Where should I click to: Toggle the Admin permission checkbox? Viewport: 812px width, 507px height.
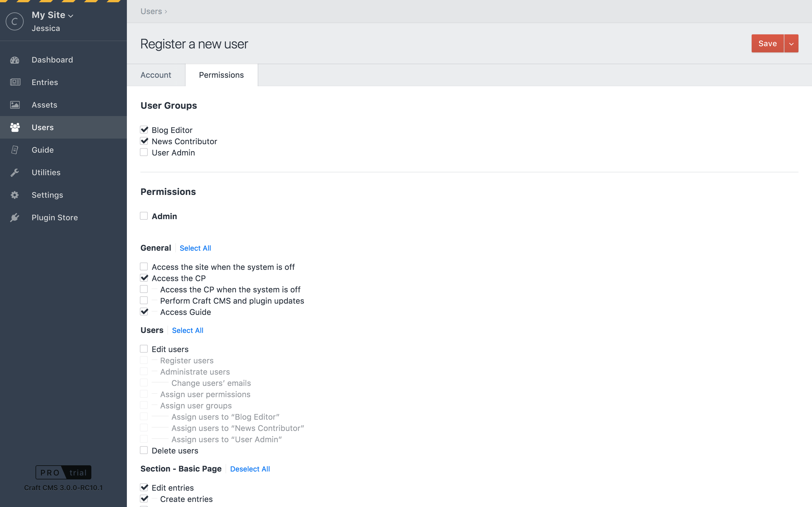(144, 216)
